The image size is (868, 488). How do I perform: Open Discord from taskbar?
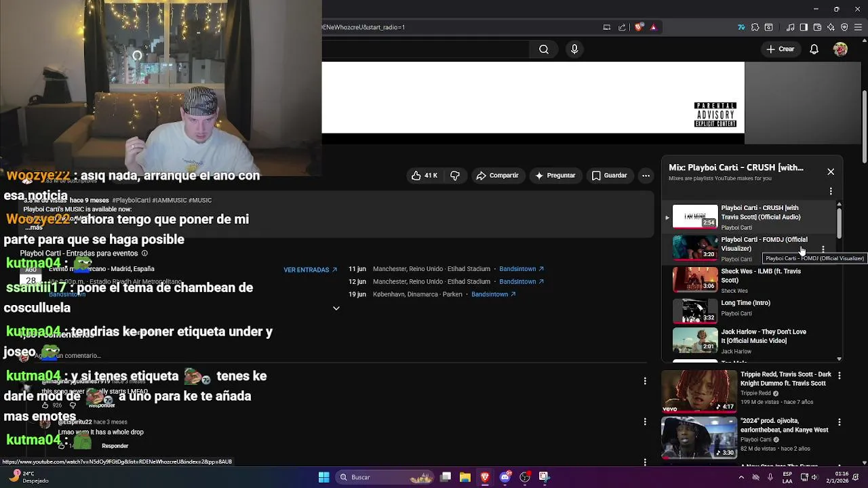point(505,477)
